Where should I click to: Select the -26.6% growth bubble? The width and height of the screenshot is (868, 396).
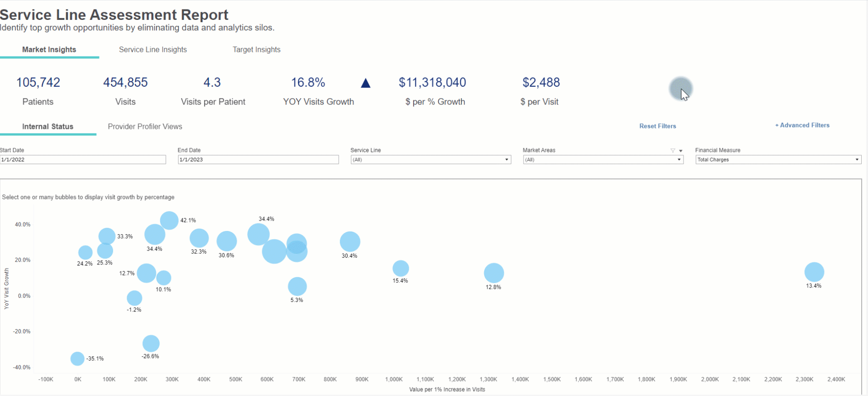pyautogui.click(x=151, y=344)
